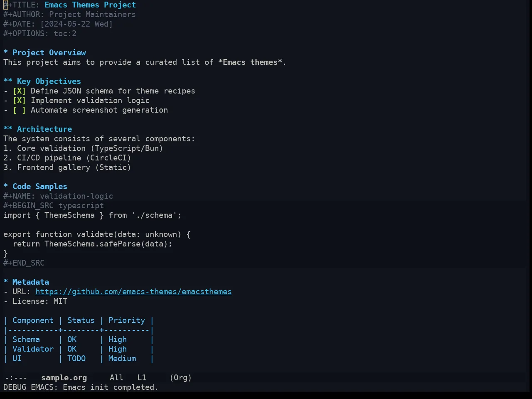
Task: Click '3. Frontend gallery (Static)' item
Action: (x=67, y=167)
